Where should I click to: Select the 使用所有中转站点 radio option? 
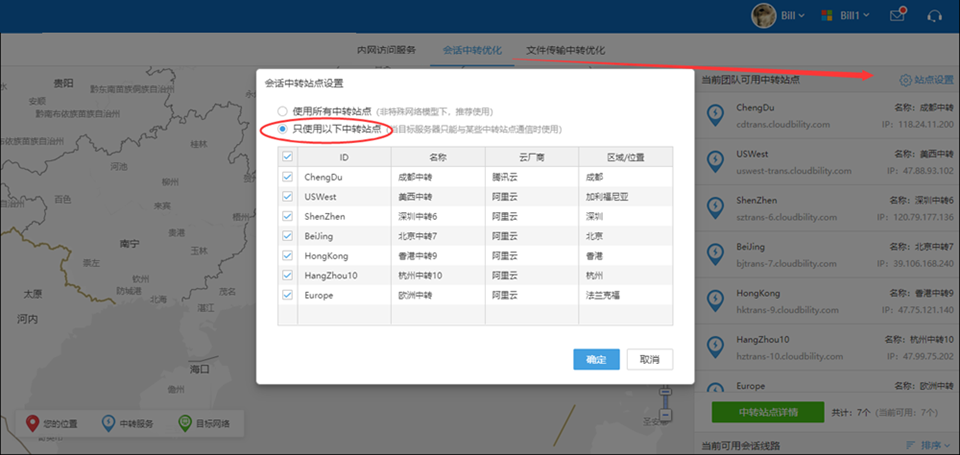283,111
